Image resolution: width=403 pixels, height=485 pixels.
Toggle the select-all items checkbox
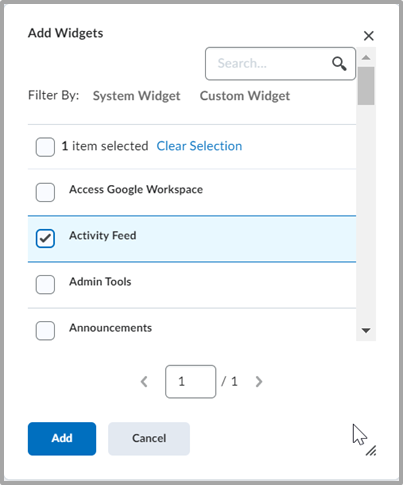click(x=45, y=147)
